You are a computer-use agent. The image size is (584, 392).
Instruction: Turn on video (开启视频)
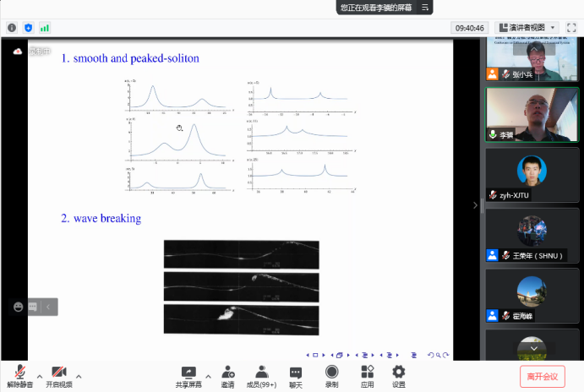click(58, 375)
